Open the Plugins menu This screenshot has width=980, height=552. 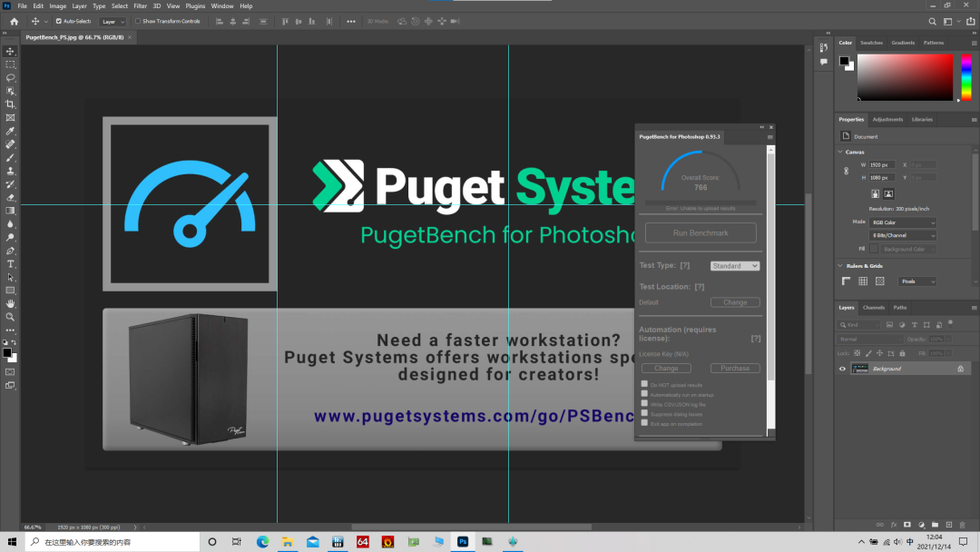(x=195, y=6)
